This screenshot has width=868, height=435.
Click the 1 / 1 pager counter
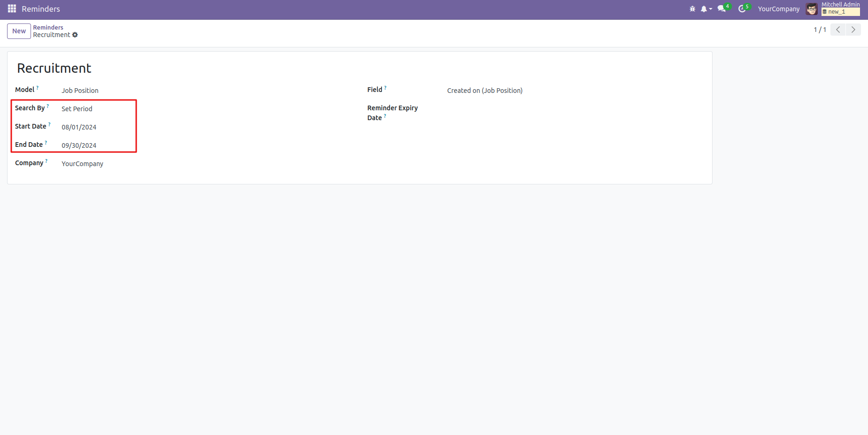[820, 30]
